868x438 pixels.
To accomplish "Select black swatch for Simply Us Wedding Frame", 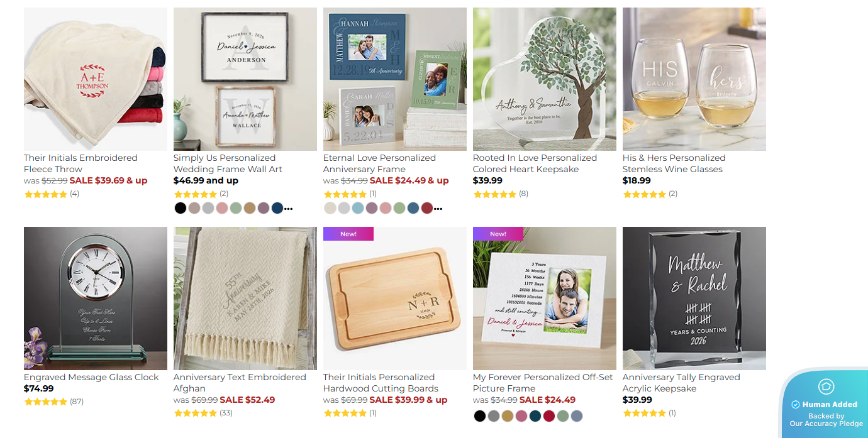I will coord(181,208).
